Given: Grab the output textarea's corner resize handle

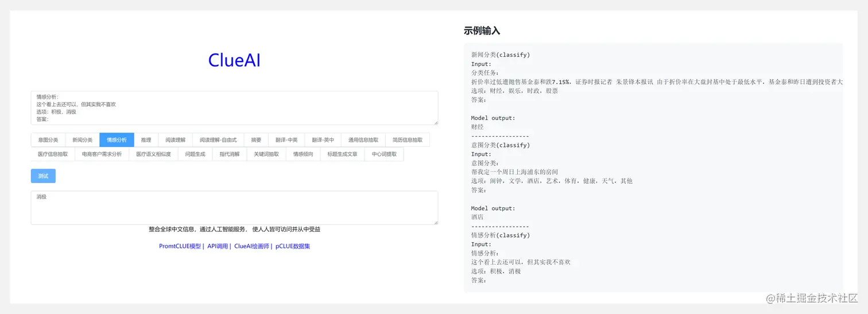Looking at the screenshot, I should (x=436, y=222).
